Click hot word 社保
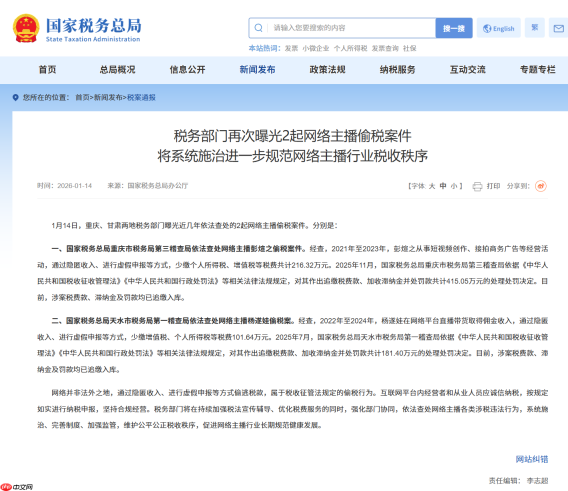This screenshot has width=568, height=491. (x=410, y=48)
